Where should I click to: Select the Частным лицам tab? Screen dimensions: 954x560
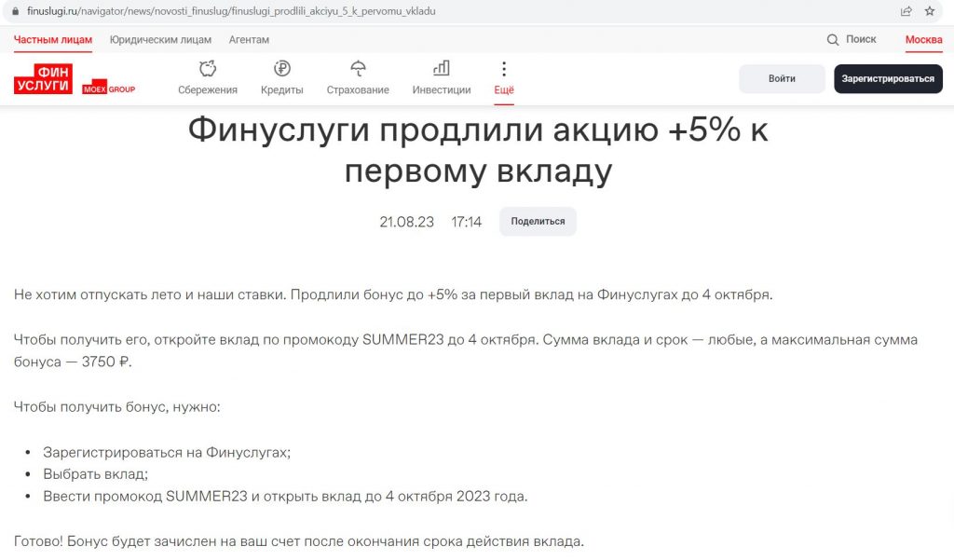[x=53, y=39]
